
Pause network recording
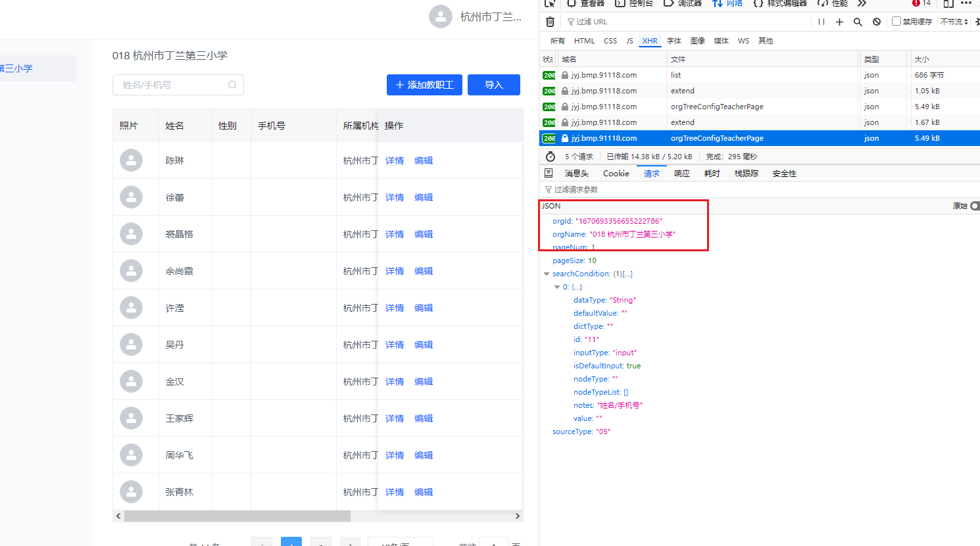tap(821, 22)
